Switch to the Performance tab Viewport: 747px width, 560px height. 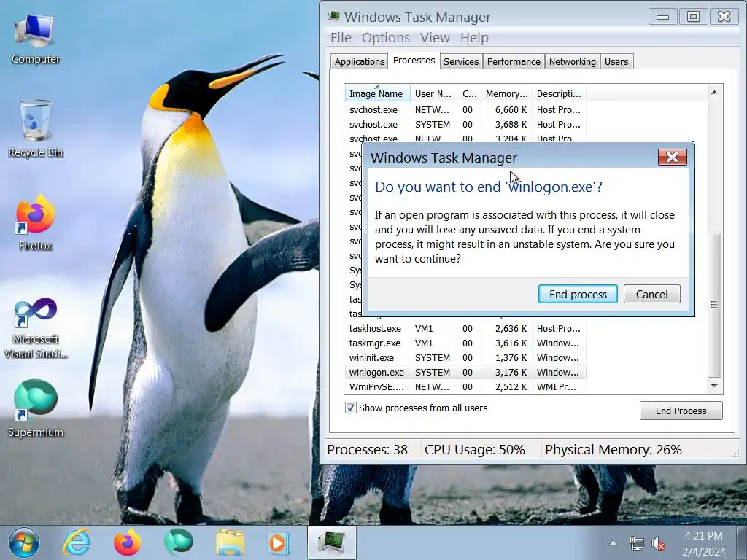tap(514, 61)
